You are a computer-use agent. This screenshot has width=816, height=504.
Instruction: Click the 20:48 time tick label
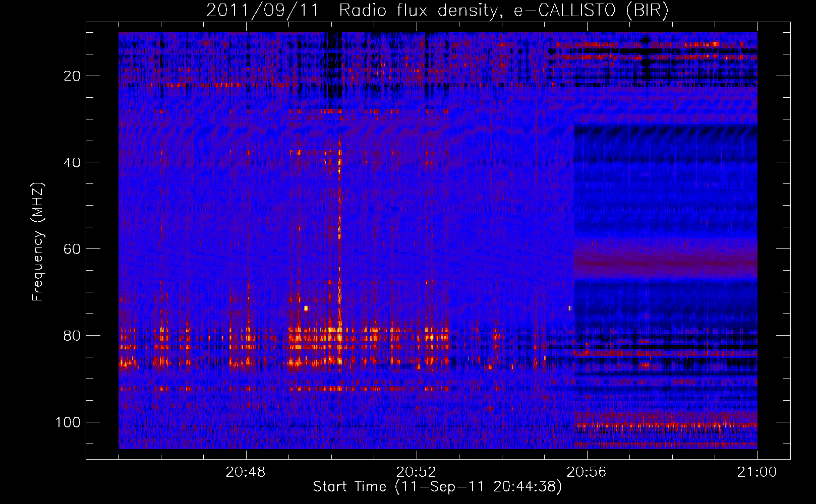click(x=246, y=472)
